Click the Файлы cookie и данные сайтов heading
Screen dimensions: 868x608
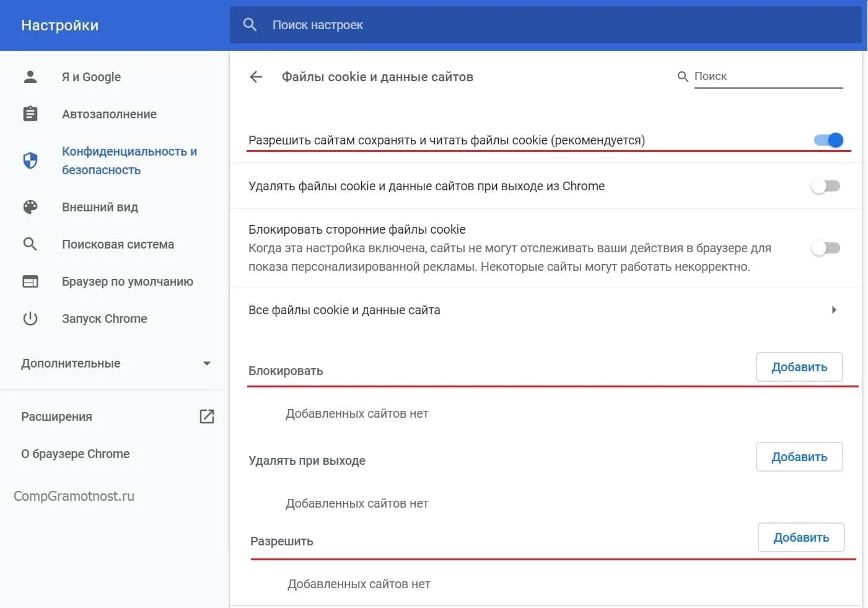click(x=377, y=77)
